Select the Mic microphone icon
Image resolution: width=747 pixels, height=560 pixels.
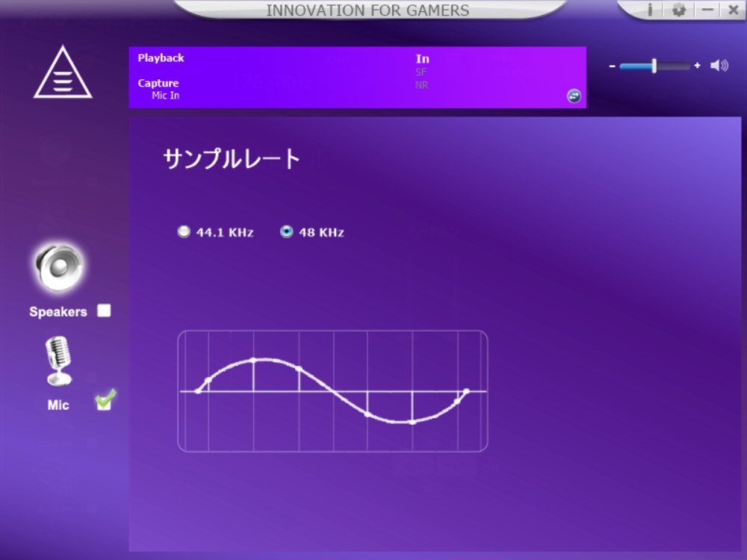pos(58,361)
